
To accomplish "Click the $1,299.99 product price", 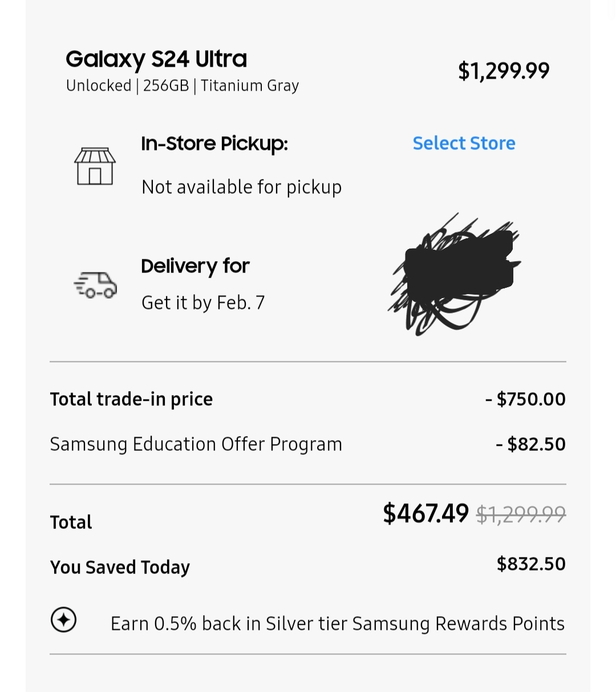I will (x=504, y=71).
